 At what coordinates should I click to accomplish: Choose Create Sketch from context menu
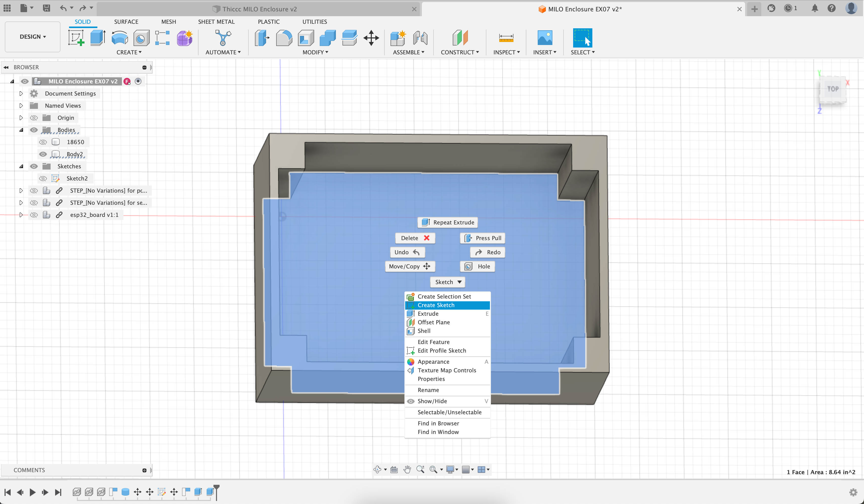click(x=436, y=305)
